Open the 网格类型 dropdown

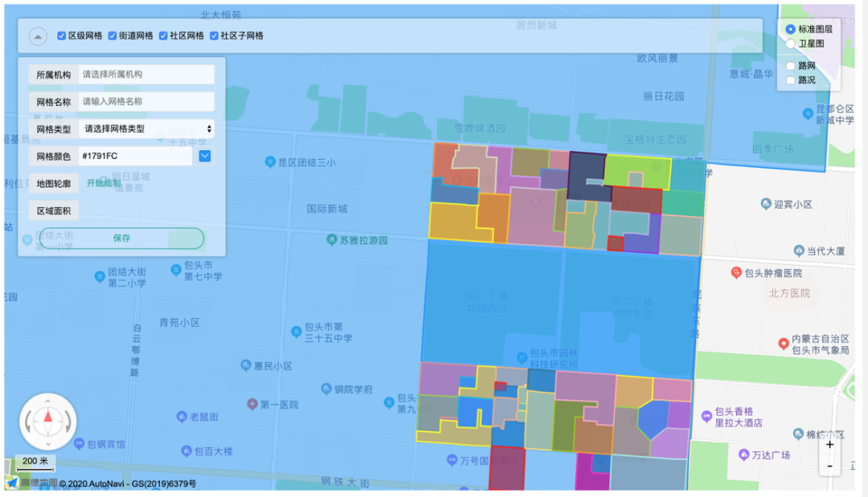[145, 128]
